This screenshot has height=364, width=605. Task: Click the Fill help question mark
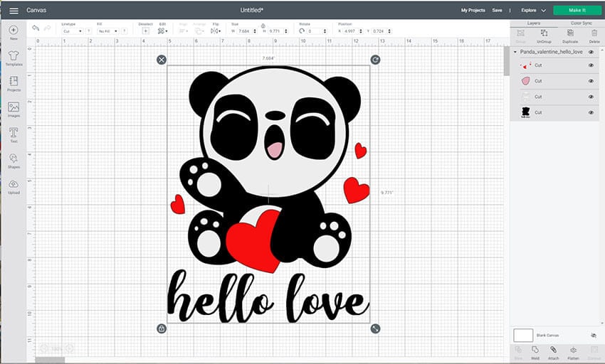coord(125,31)
